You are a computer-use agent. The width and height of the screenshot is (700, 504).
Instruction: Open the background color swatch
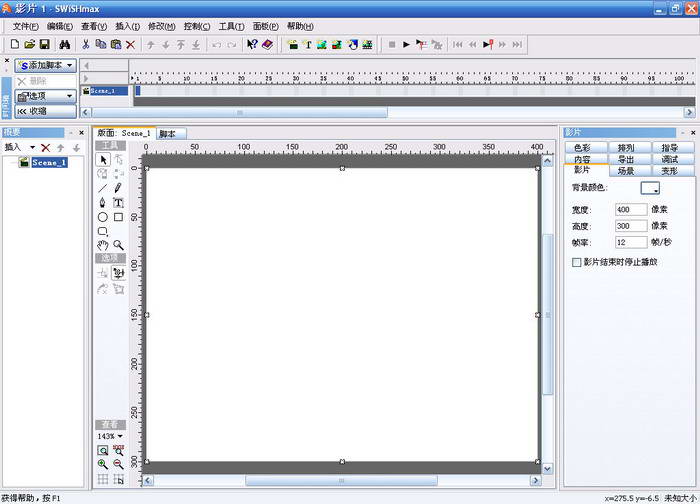tap(650, 188)
